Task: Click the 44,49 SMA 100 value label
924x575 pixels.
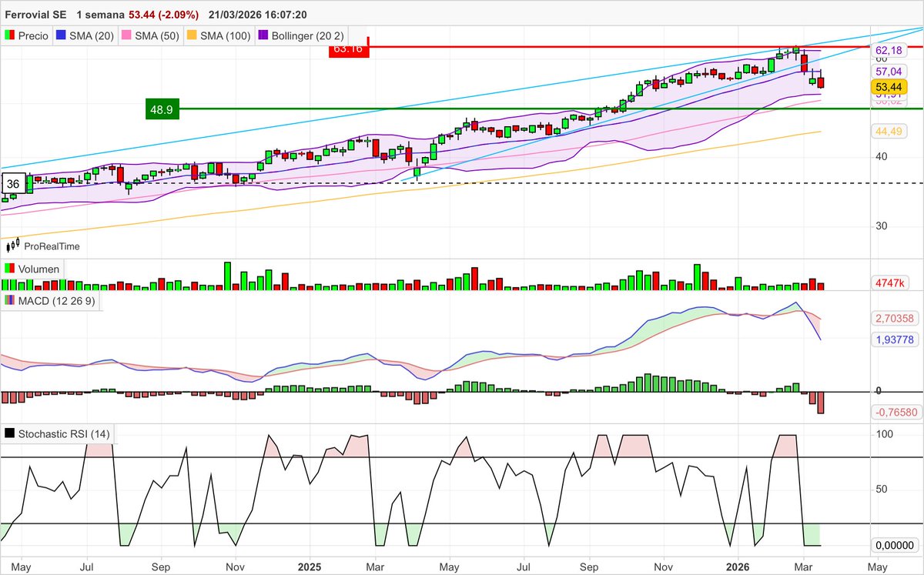Action: click(x=888, y=132)
